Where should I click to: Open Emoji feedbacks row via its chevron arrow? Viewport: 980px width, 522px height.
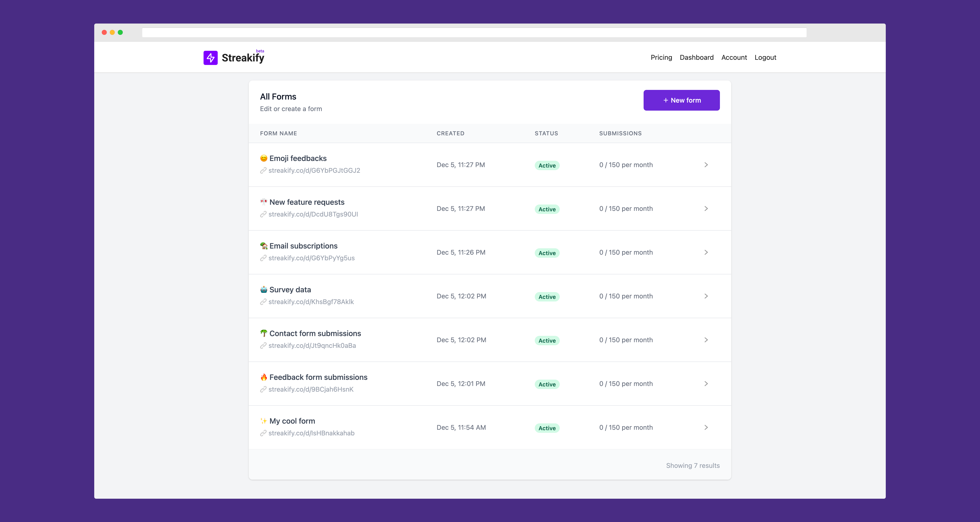(706, 165)
